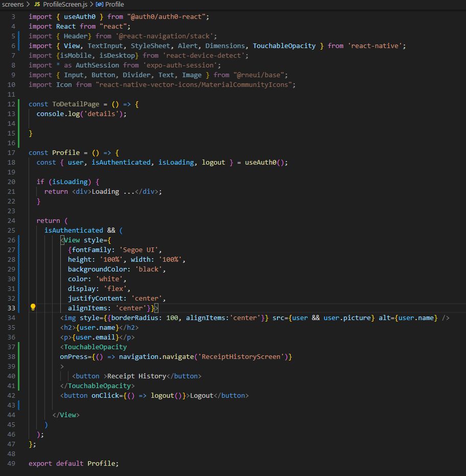Click 'isAuthenticated' in the line 18 destructuring
This screenshot has height=476, width=466.
click(121, 163)
